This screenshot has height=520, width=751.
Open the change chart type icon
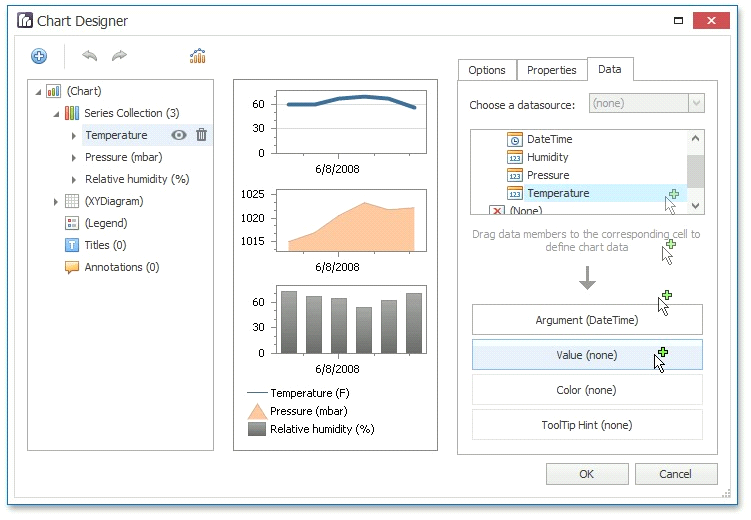[198, 57]
